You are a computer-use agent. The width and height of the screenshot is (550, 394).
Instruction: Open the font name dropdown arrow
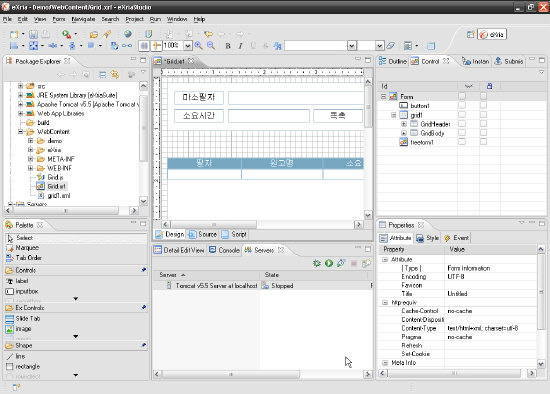(x=352, y=46)
